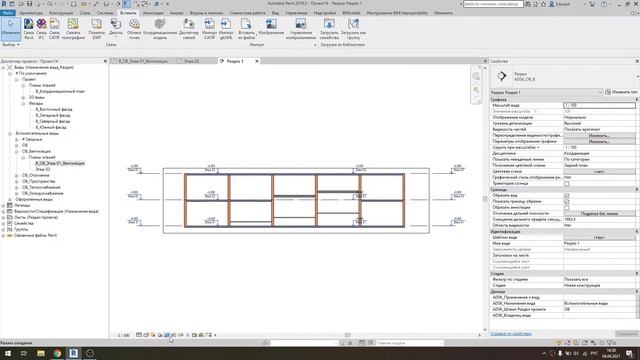Expand the Families node in the project browser

tap(3, 224)
